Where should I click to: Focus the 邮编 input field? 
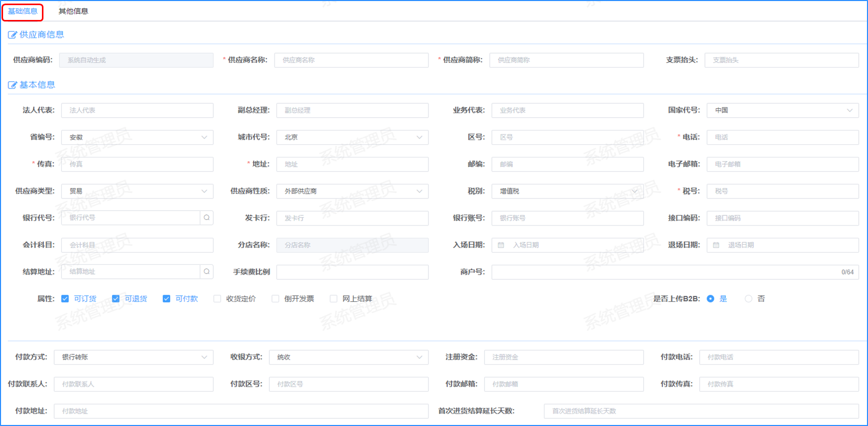click(x=567, y=164)
